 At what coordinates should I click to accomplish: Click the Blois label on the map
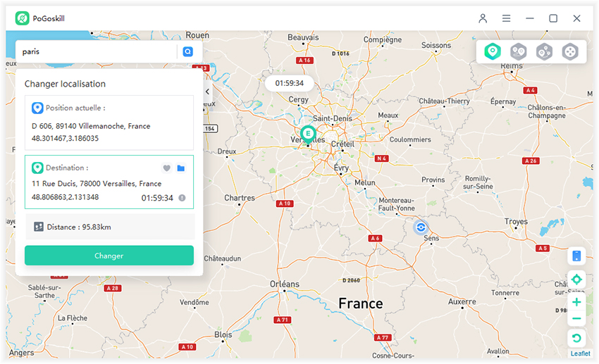(223, 334)
